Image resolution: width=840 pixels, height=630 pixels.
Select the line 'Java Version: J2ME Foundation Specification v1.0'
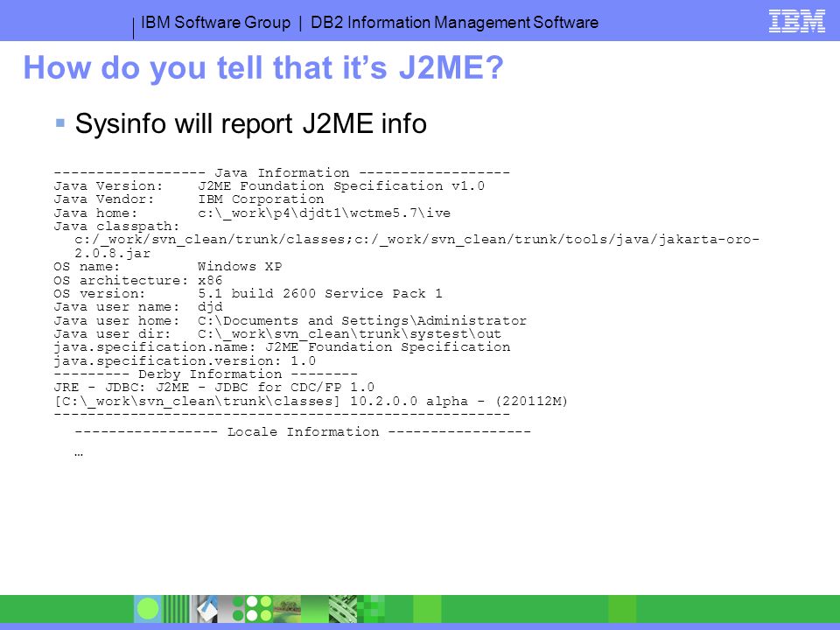[x=269, y=185]
